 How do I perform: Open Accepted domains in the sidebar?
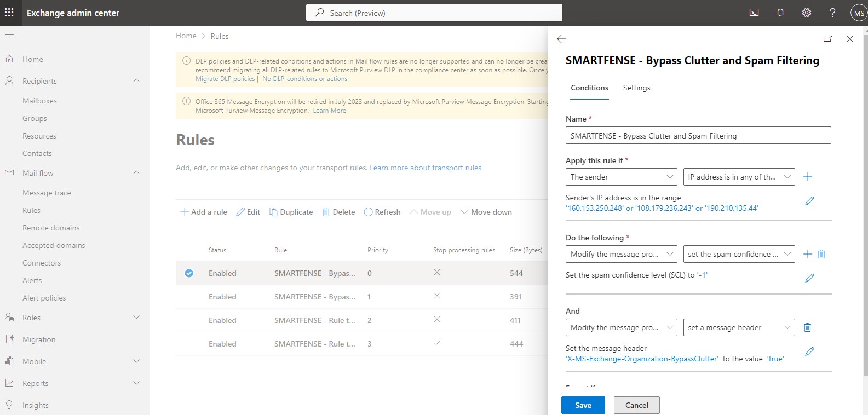tap(54, 245)
